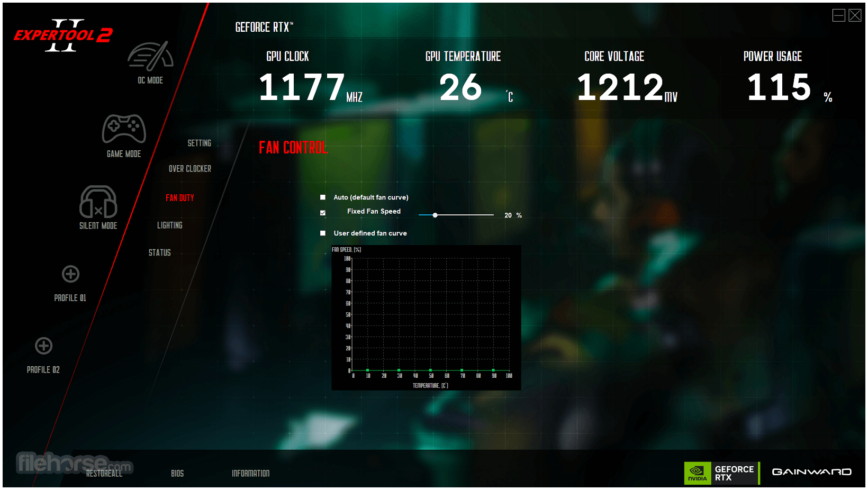Select the Game Mode controller icon

124,129
